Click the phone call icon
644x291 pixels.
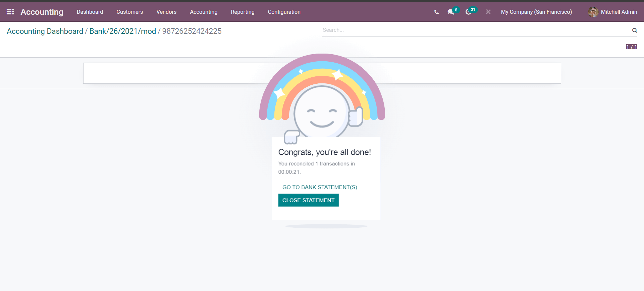(x=436, y=12)
